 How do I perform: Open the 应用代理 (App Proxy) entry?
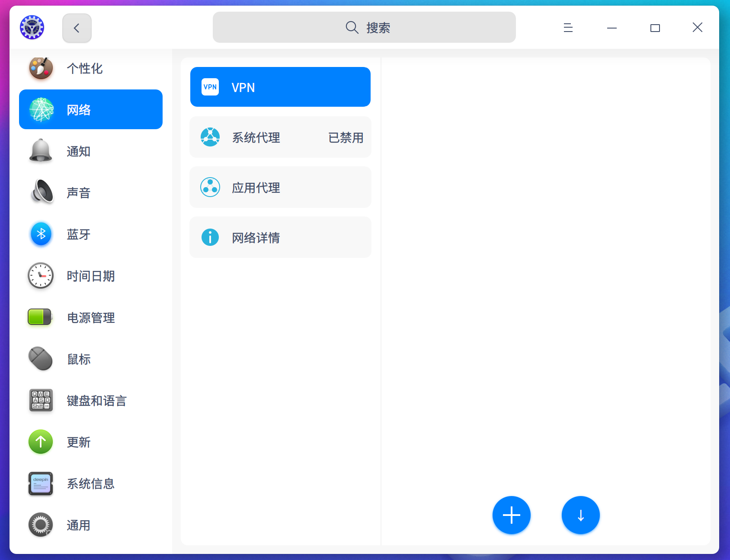[x=280, y=187]
